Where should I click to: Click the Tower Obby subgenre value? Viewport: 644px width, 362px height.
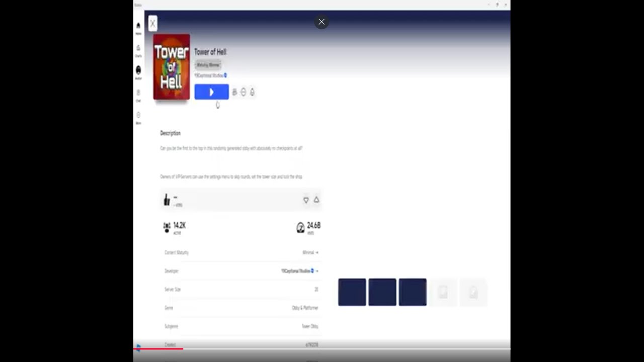(310, 326)
